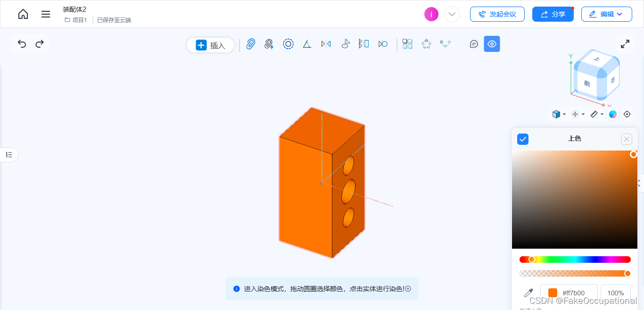The width and height of the screenshot is (644, 310).
Task: Pick a color with the eyedropper
Action: pyautogui.click(x=528, y=293)
